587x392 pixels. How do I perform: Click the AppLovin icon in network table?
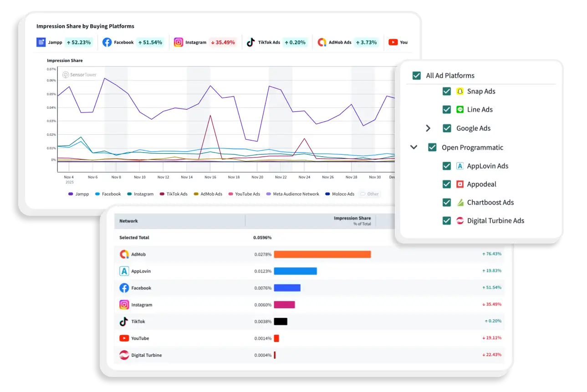124,271
